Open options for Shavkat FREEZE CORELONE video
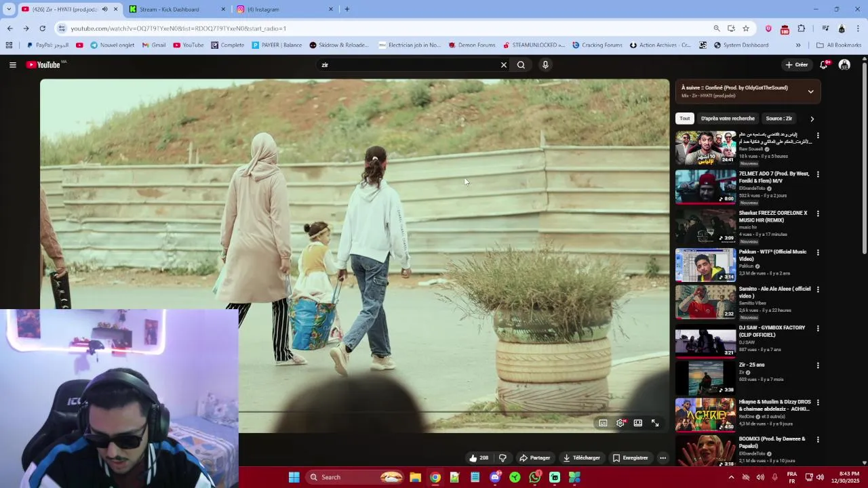This screenshot has width=868, height=488. [x=818, y=213]
